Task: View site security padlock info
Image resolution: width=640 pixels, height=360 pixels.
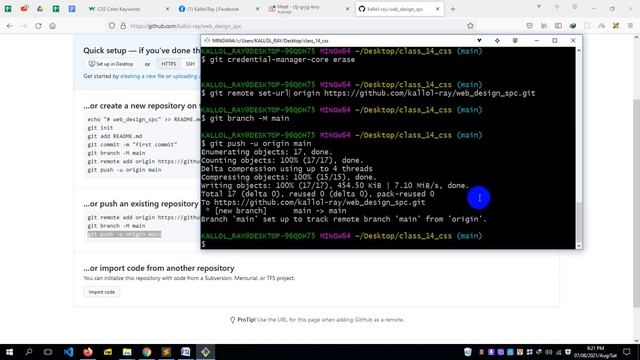Action: [123, 26]
